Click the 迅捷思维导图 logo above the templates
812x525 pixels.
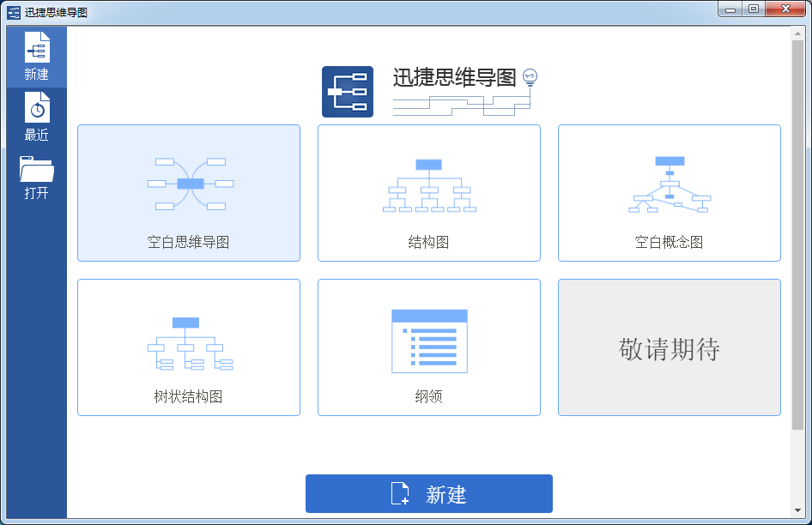pyautogui.click(x=347, y=88)
